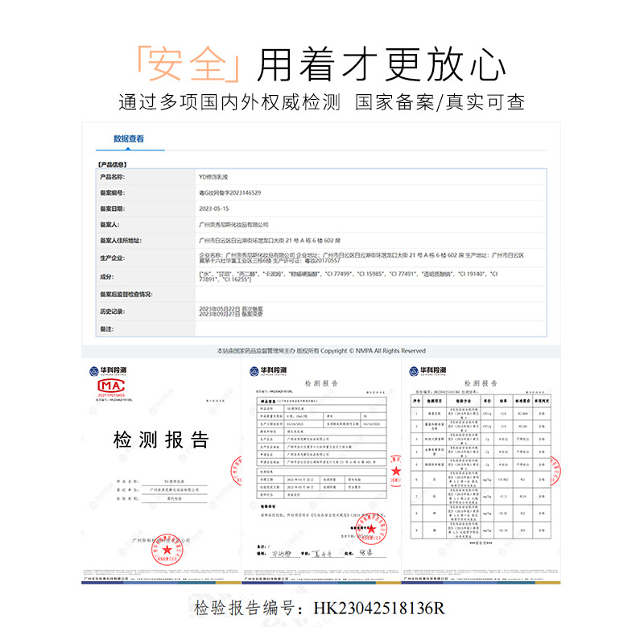Click the subtitle 通过多项国内外权威检测

[x=229, y=102]
